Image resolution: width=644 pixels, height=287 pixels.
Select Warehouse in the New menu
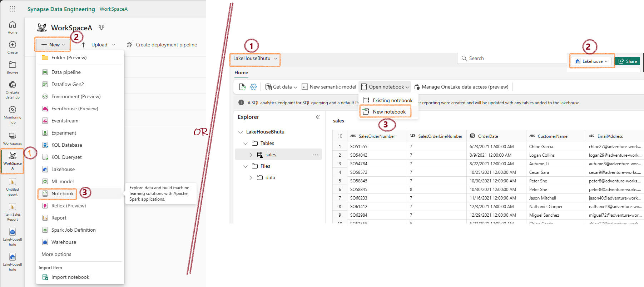click(x=80, y=242)
